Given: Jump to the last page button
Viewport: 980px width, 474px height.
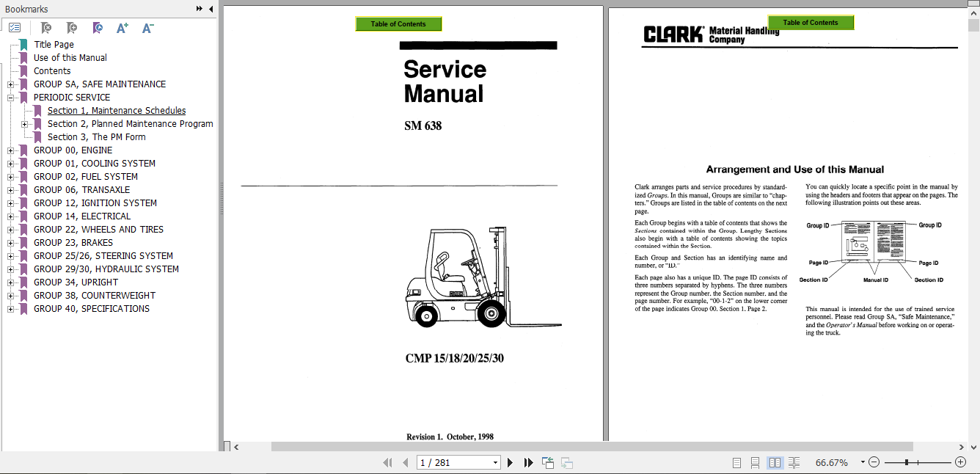Looking at the screenshot, I should 528,463.
